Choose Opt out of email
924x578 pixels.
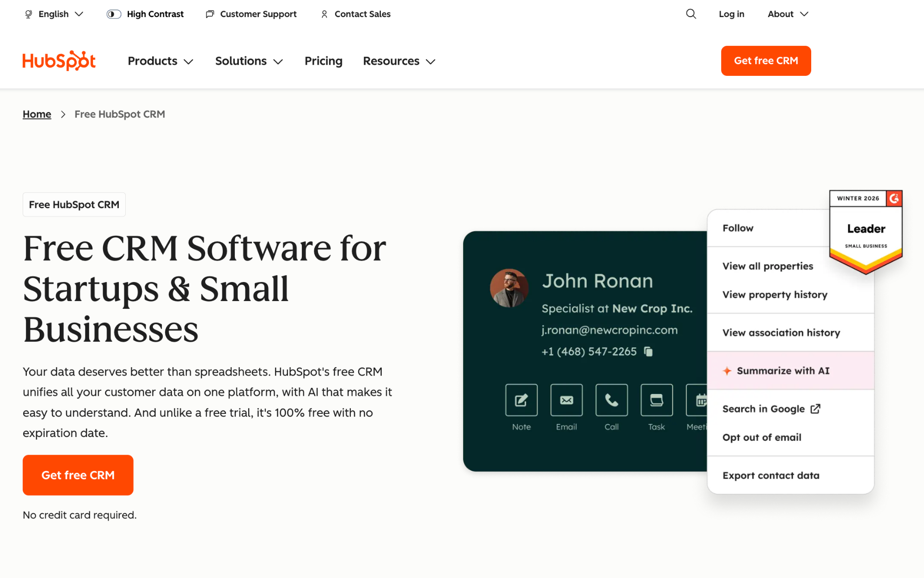[762, 437]
